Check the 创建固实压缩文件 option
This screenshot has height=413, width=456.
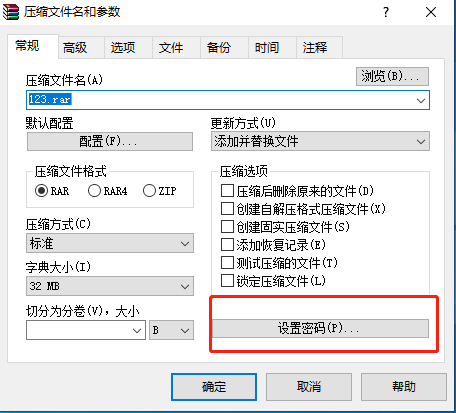227,227
